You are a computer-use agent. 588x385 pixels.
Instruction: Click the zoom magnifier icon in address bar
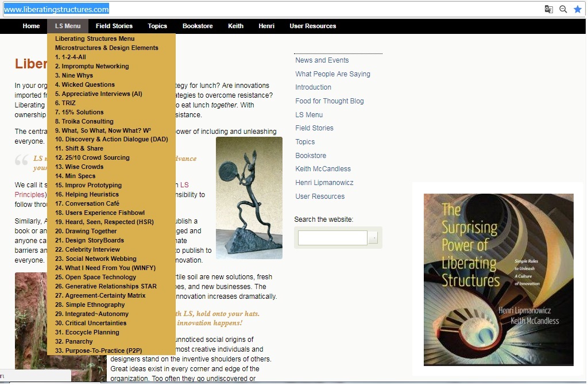coord(563,9)
